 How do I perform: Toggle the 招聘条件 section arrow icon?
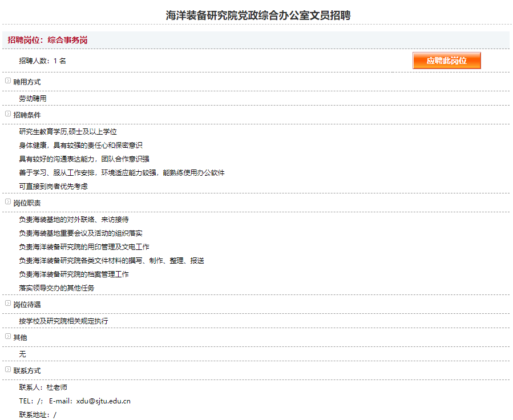pyautogui.click(x=8, y=114)
